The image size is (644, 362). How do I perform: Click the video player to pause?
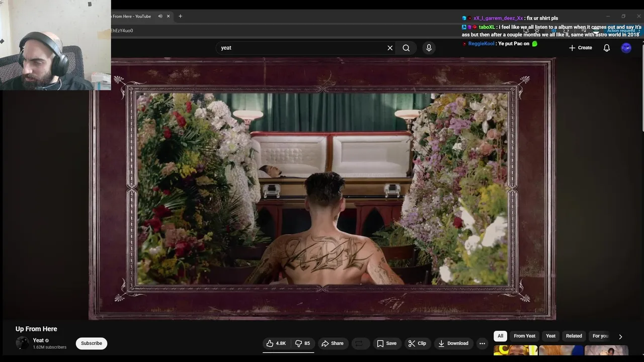tap(323, 189)
